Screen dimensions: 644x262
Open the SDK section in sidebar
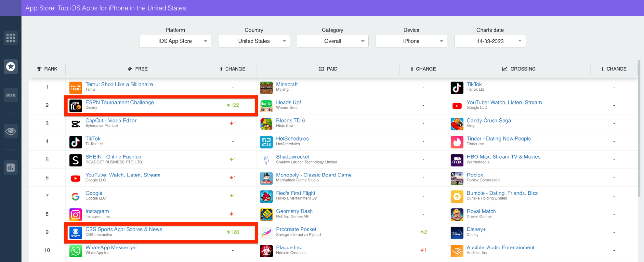[11, 95]
